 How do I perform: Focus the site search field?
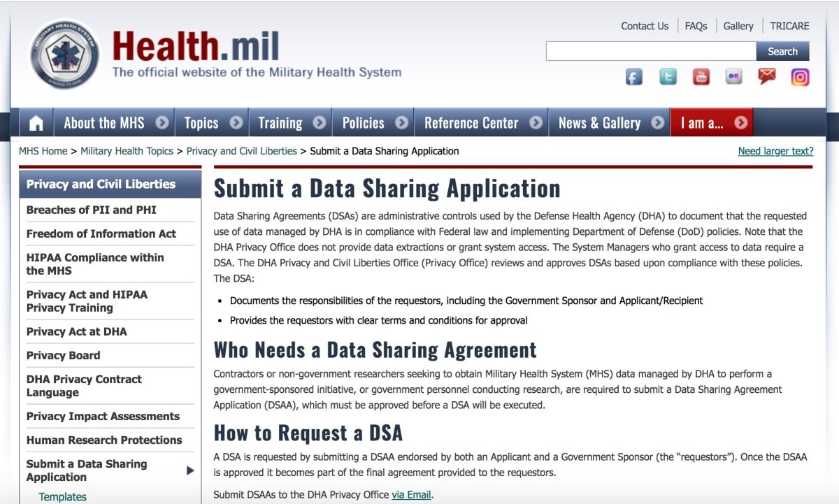pyautogui.click(x=651, y=51)
